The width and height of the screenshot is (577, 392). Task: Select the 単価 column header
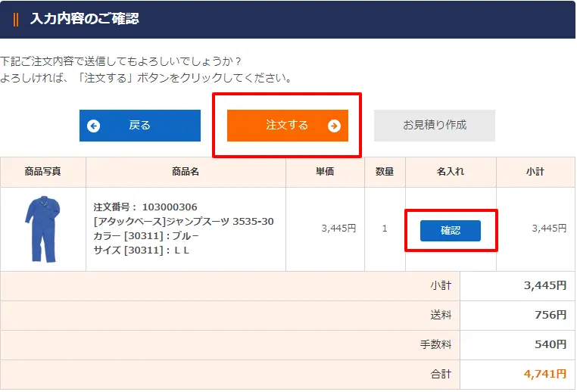click(x=325, y=172)
